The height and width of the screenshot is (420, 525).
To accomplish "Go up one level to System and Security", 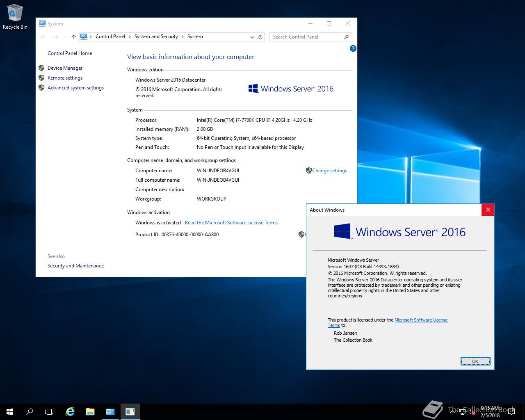I will [x=74, y=37].
